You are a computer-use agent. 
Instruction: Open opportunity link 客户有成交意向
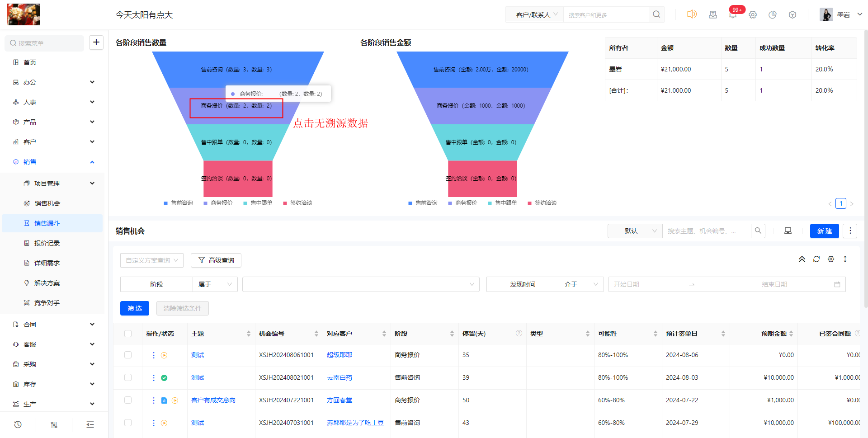pyautogui.click(x=213, y=400)
